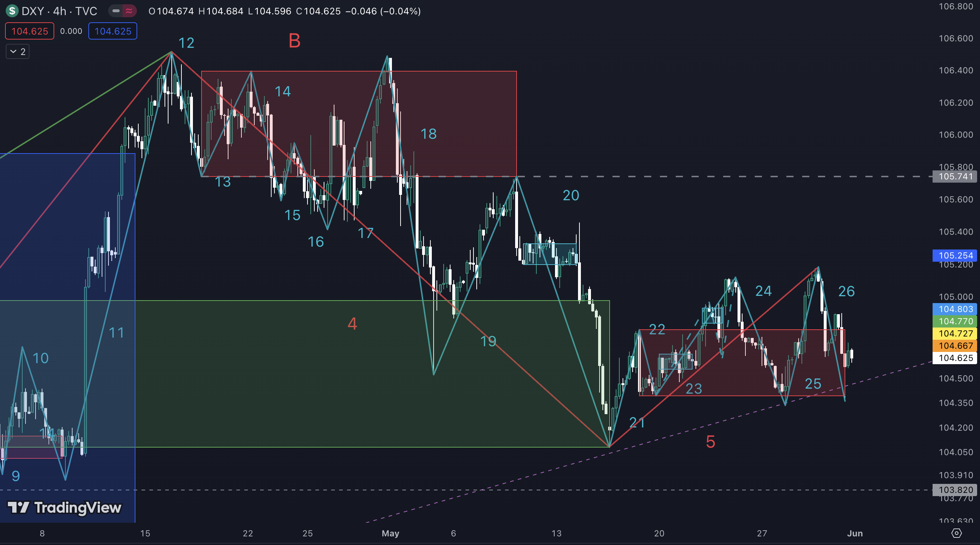Click the blue 104.625 buy price button
Image resolution: width=980 pixels, height=545 pixels.
[x=112, y=31]
